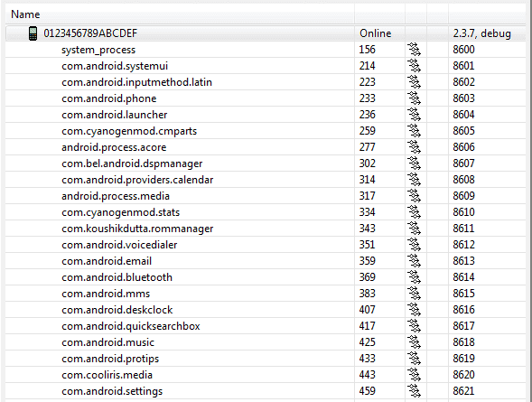
Task: Select the com.android.voicedialer process
Action: [119, 245]
